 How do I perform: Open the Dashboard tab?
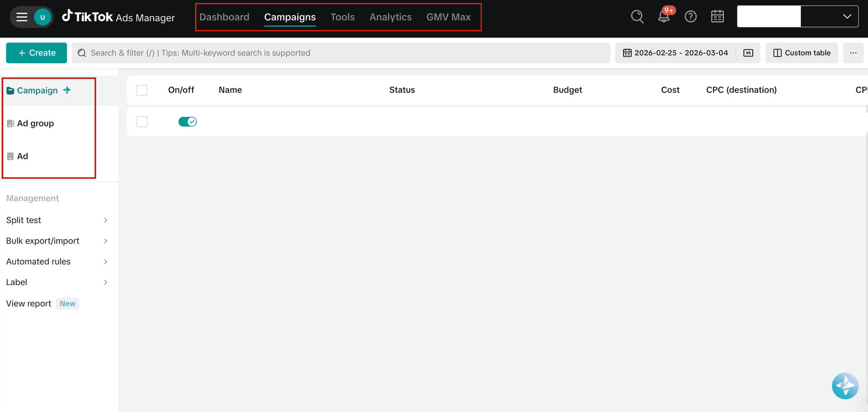pyautogui.click(x=224, y=17)
